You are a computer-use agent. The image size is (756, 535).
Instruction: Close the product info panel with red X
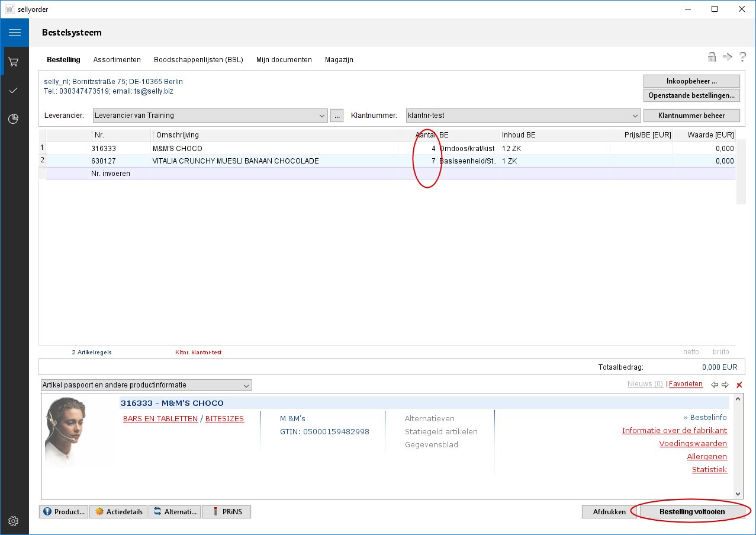pyautogui.click(x=739, y=385)
